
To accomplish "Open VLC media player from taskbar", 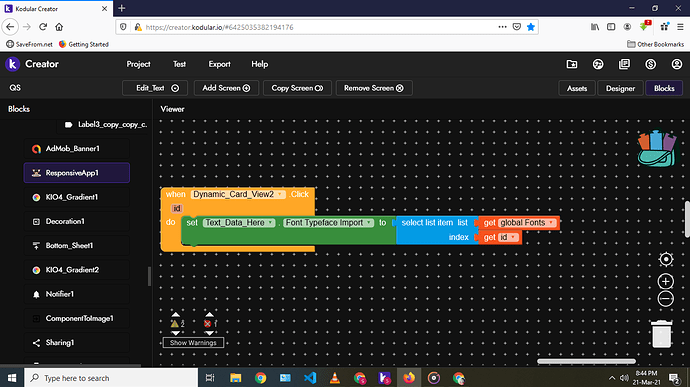I will 334,378.
